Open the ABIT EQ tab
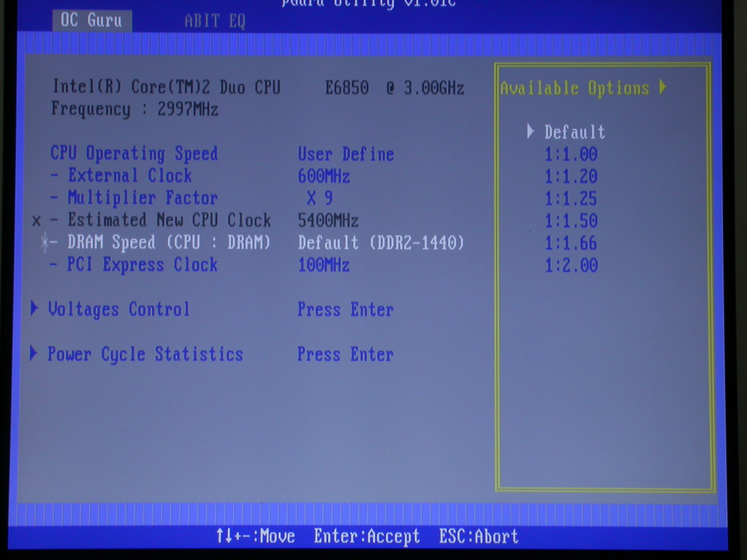The width and height of the screenshot is (747, 560). [x=215, y=21]
